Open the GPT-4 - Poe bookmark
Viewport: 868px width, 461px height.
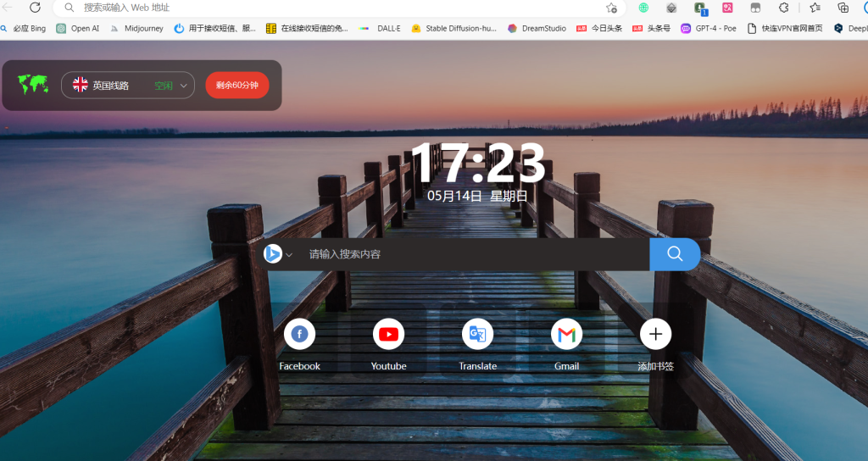[x=709, y=28]
